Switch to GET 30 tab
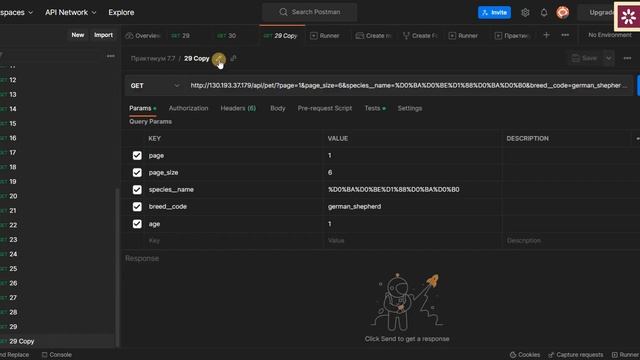 pyautogui.click(x=227, y=36)
